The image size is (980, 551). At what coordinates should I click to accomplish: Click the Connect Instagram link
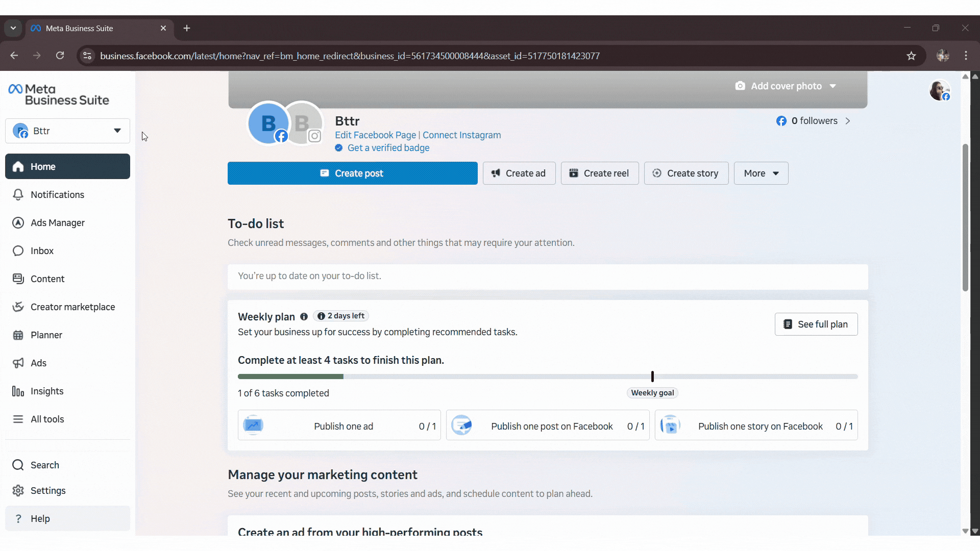(x=461, y=135)
